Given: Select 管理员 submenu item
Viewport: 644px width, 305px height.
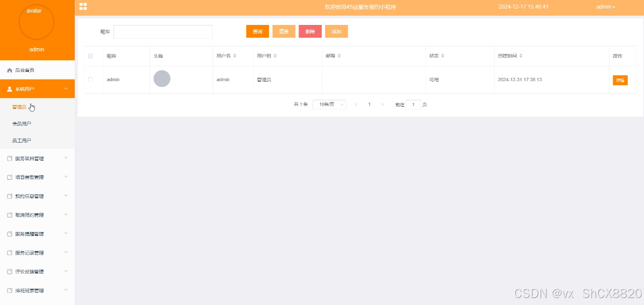Looking at the screenshot, I should click(37, 107).
